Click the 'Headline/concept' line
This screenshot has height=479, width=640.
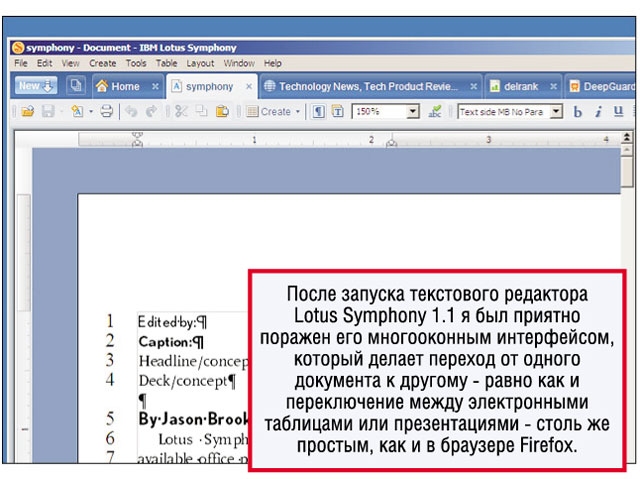pos(193,361)
